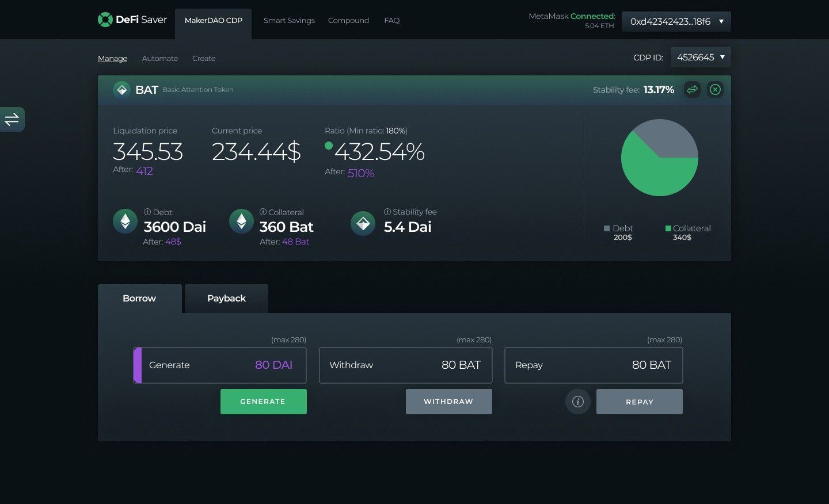Viewport: 829px width, 504px height.
Task: Click the WITHDRAW button
Action: [449, 402]
